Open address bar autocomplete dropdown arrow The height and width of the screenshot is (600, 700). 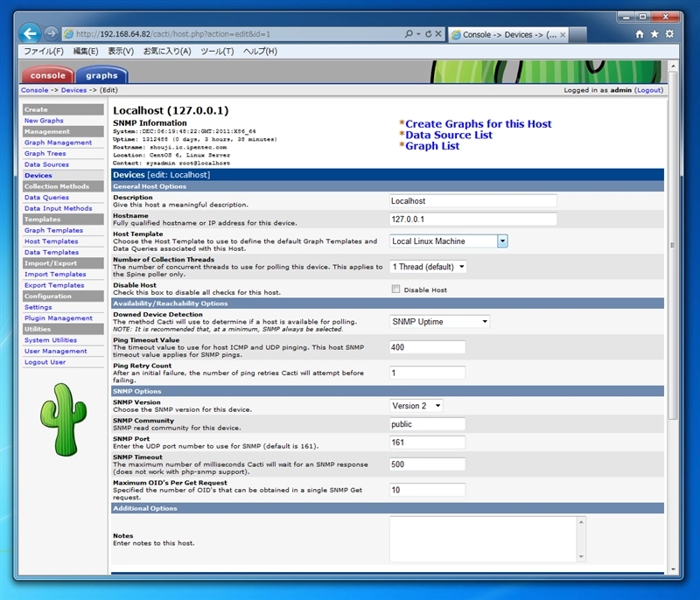(418, 34)
